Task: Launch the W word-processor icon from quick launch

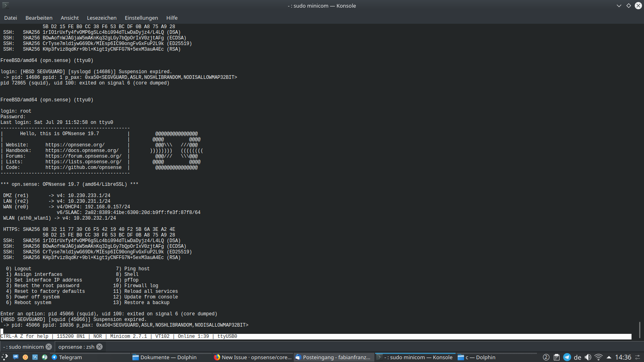Action: click(x=35, y=357)
